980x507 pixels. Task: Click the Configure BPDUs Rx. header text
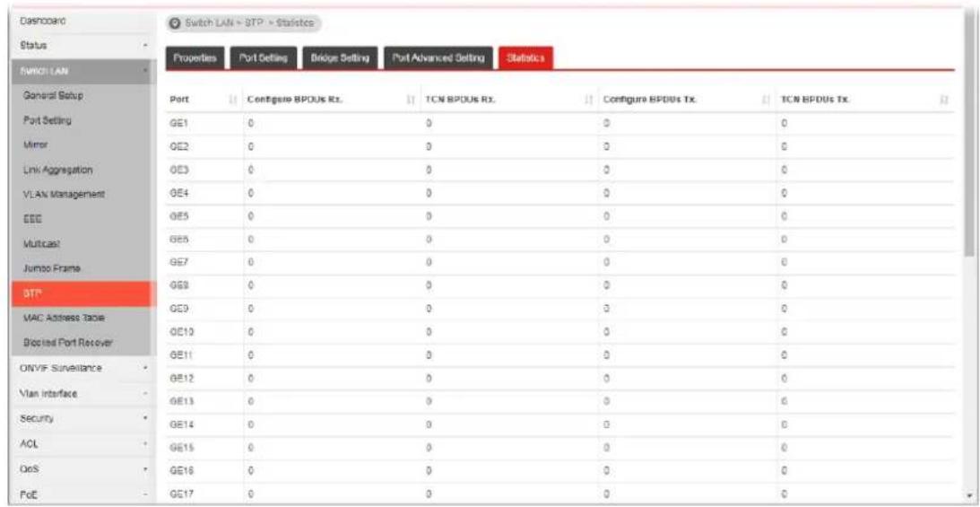(294, 100)
